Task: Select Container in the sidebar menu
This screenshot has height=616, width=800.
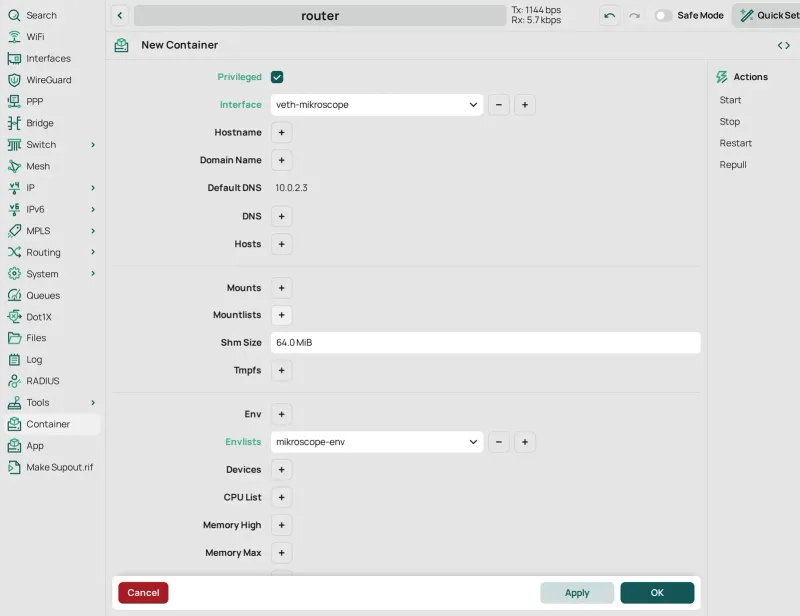Action: tap(52, 424)
